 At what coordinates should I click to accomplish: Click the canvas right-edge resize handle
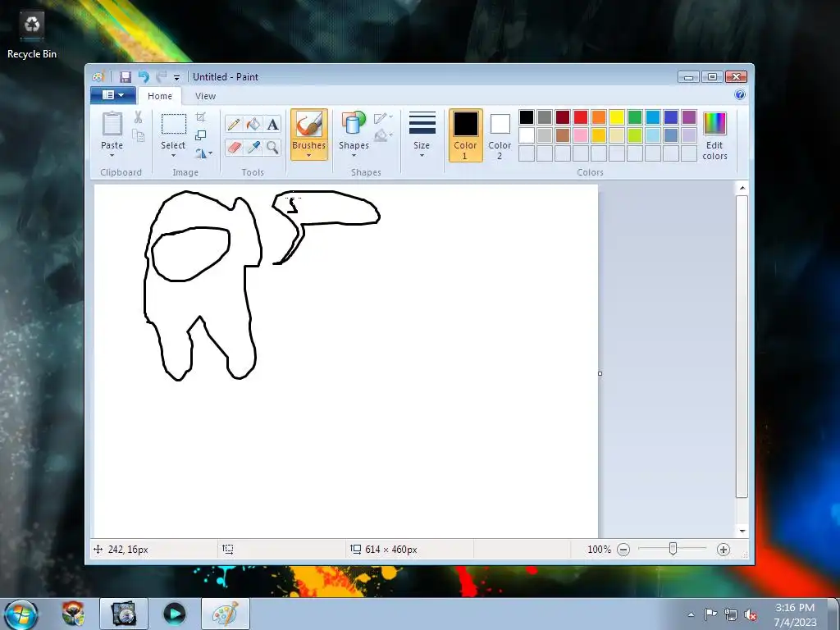(x=600, y=373)
